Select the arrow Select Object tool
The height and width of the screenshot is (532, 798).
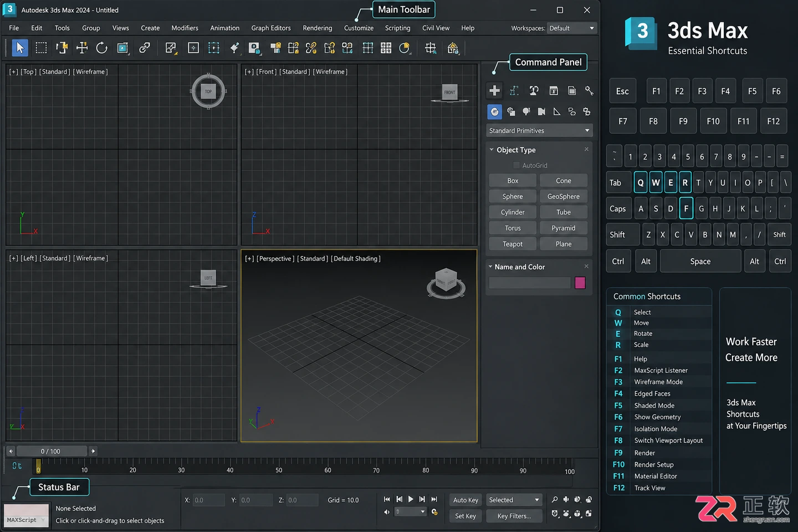[20, 48]
